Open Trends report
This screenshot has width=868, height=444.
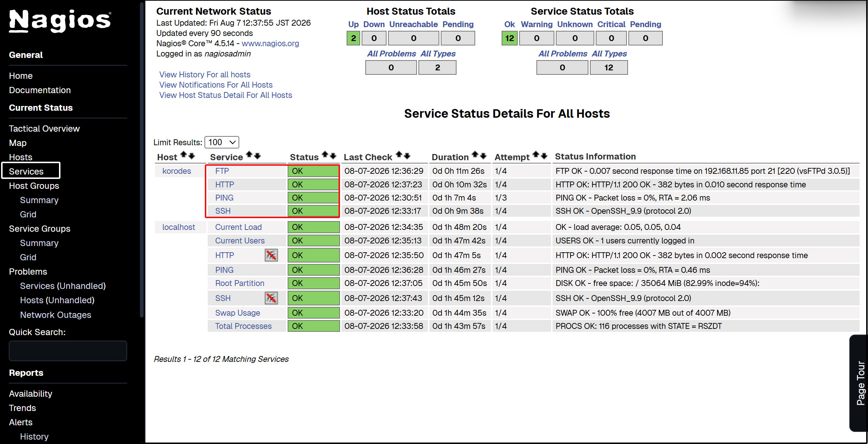click(22, 408)
